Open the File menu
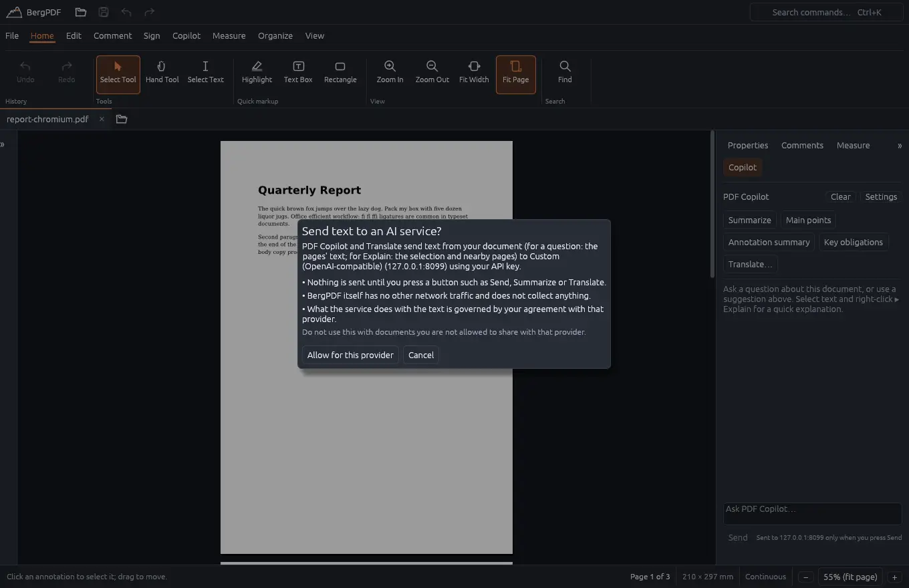909x588 pixels. pyautogui.click(x=12, y=35)
